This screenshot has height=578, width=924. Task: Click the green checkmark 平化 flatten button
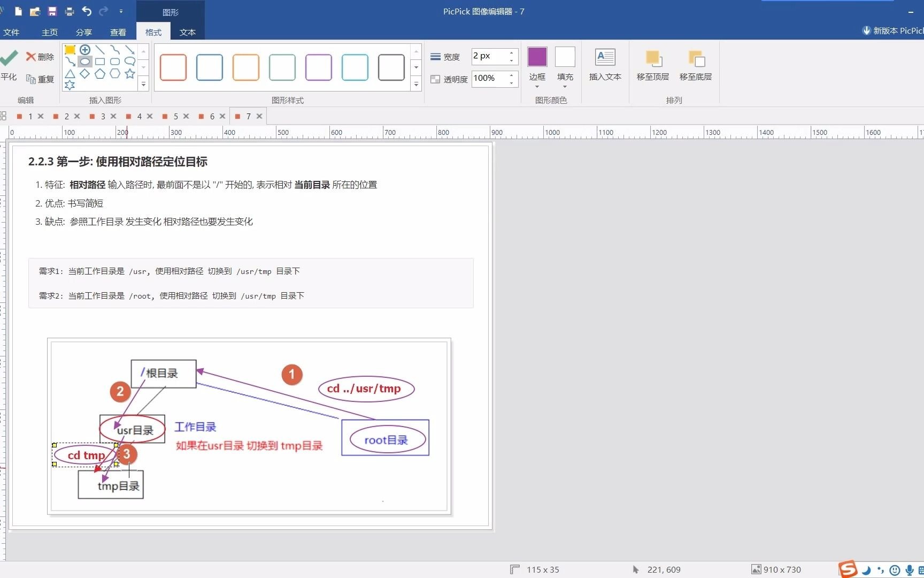click(9, 65)
